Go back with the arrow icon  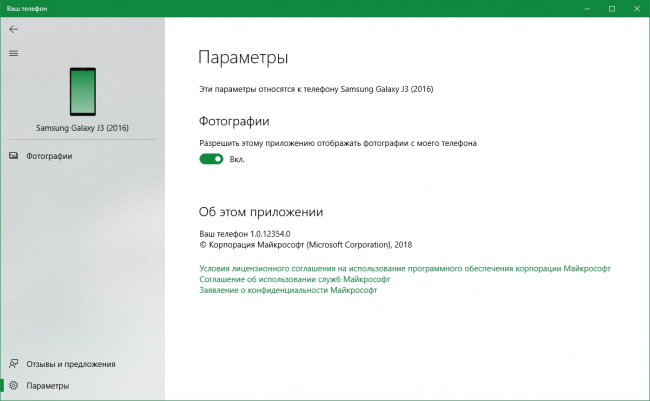pyautogui.click(x=13, y=29)
